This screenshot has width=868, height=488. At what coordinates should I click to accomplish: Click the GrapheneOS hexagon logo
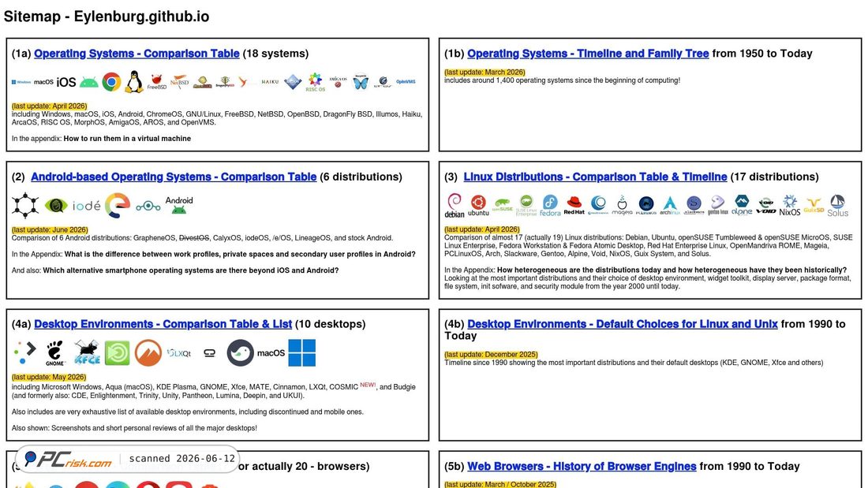25,205
